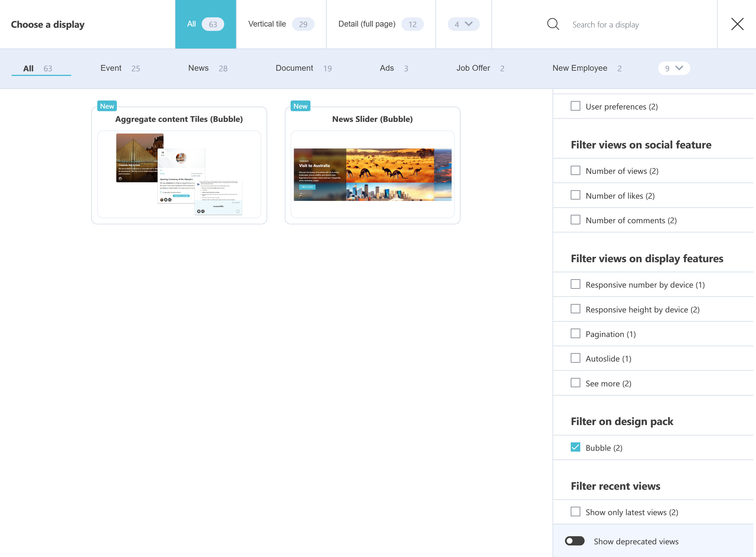Toggle Show deprecated views switch
The height and width of the screenshot is (557, 756).
tap(575, 541)
